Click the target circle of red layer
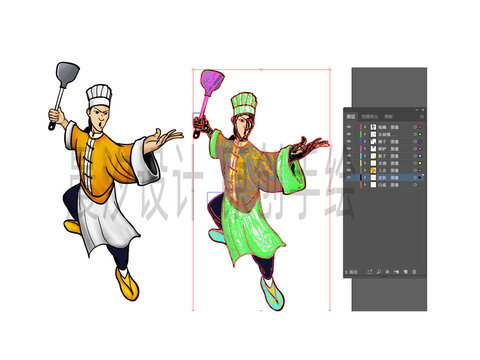480x360 pixels. pyautogui.click(x=415, y=127)
